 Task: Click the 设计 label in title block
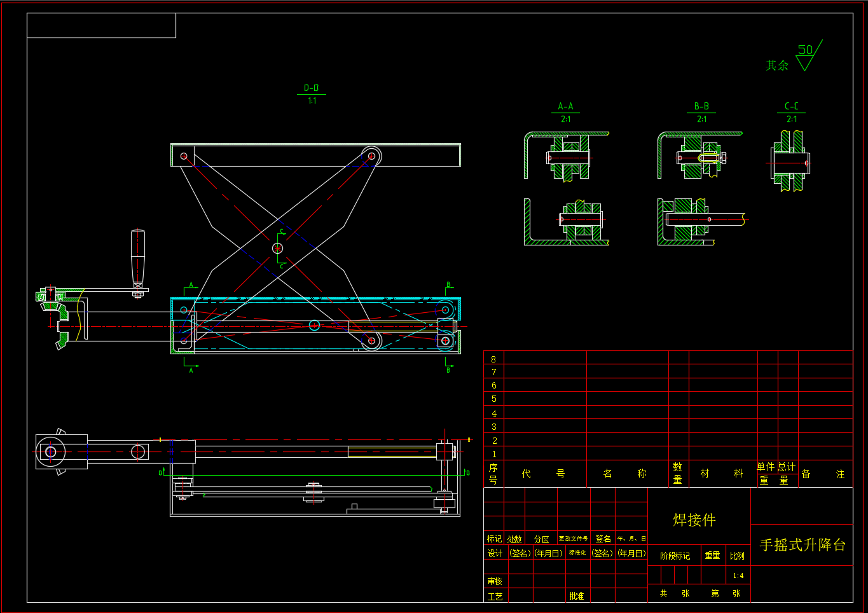[x=495, y=554]
